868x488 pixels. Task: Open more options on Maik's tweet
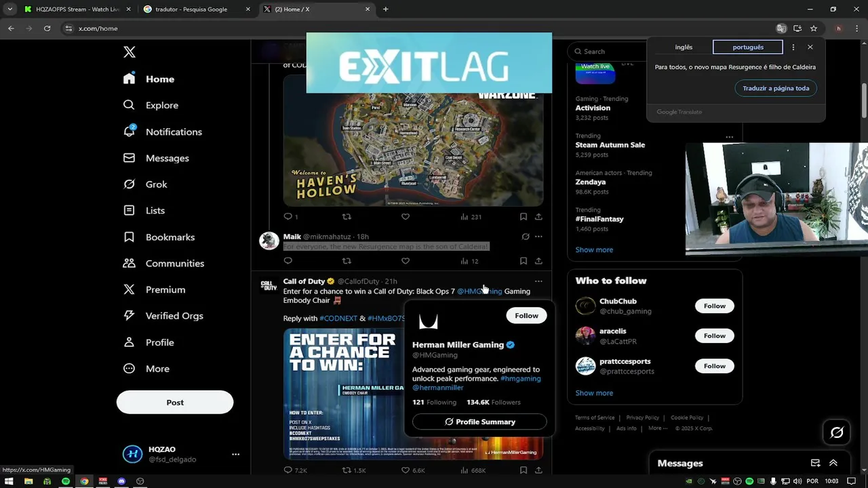pyautogui.click(x=538, y=237)
